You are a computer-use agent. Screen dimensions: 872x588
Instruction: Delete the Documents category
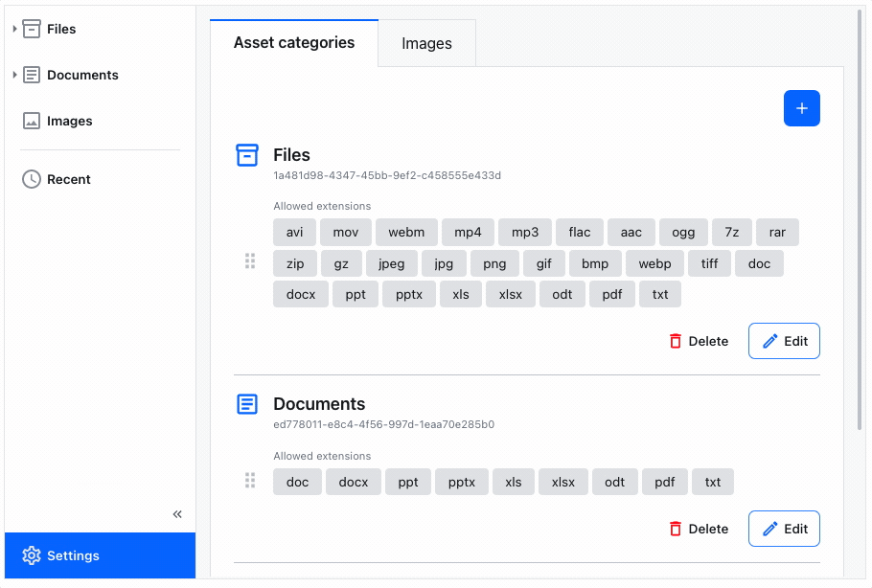tap(699, 529)
